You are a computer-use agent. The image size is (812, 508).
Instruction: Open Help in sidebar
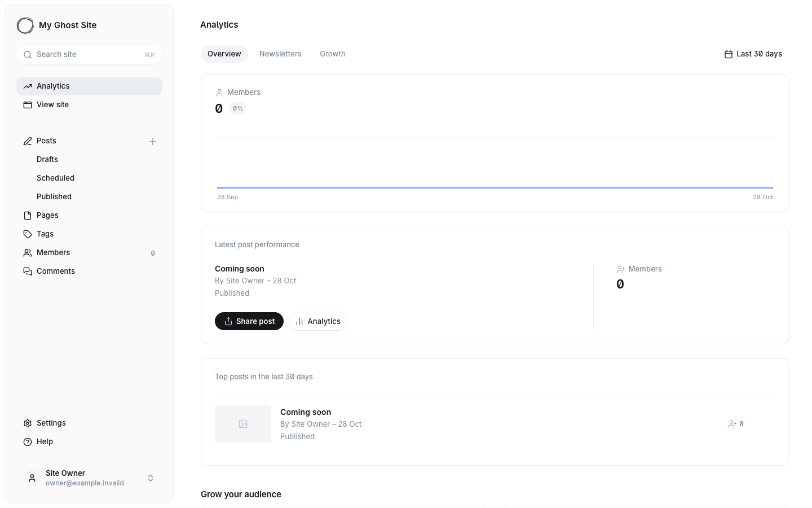(89, 442)
